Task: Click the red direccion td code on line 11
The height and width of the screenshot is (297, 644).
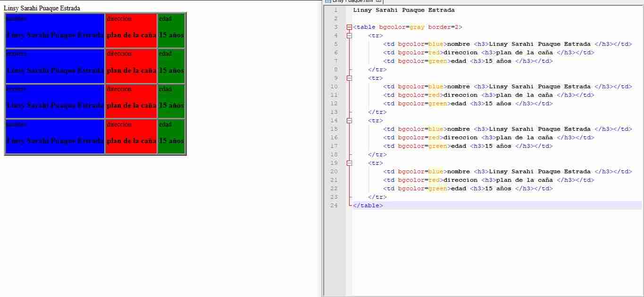Action: click(x=489, y=95)
